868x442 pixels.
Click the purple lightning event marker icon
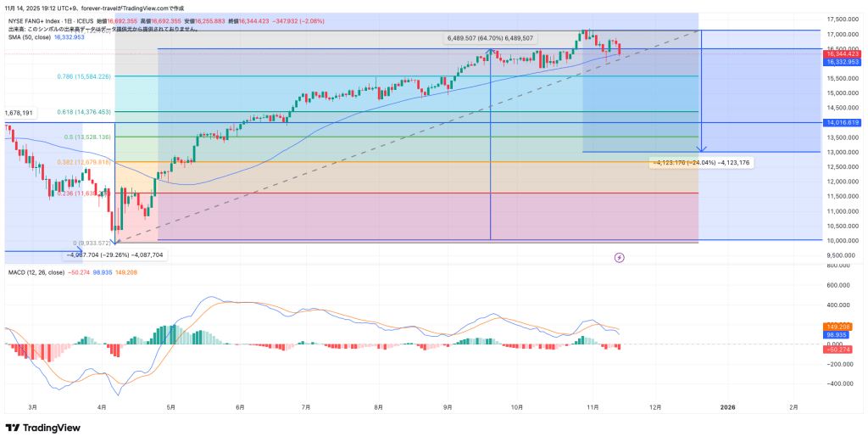pos(619,256)
